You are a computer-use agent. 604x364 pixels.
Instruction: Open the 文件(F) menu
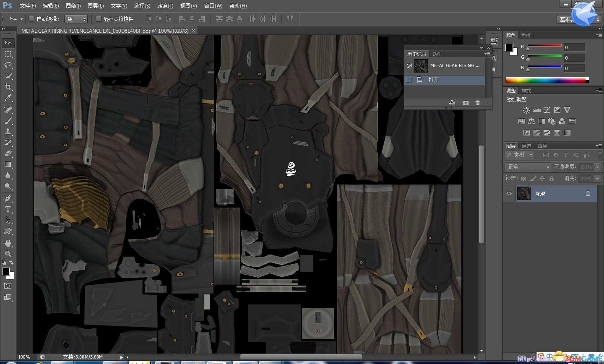pos(28,6)
